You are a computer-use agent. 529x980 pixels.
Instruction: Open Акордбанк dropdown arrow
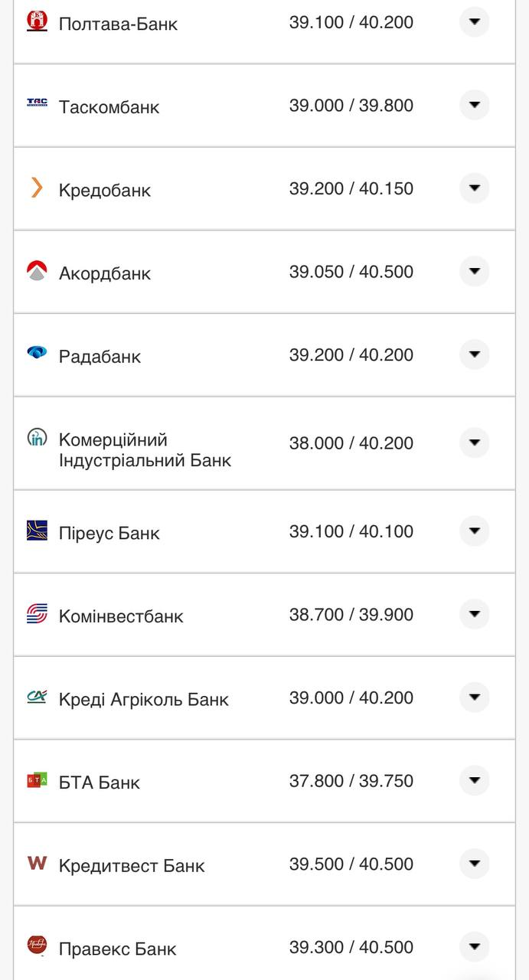pyautogui.click(x=474, y=271)
